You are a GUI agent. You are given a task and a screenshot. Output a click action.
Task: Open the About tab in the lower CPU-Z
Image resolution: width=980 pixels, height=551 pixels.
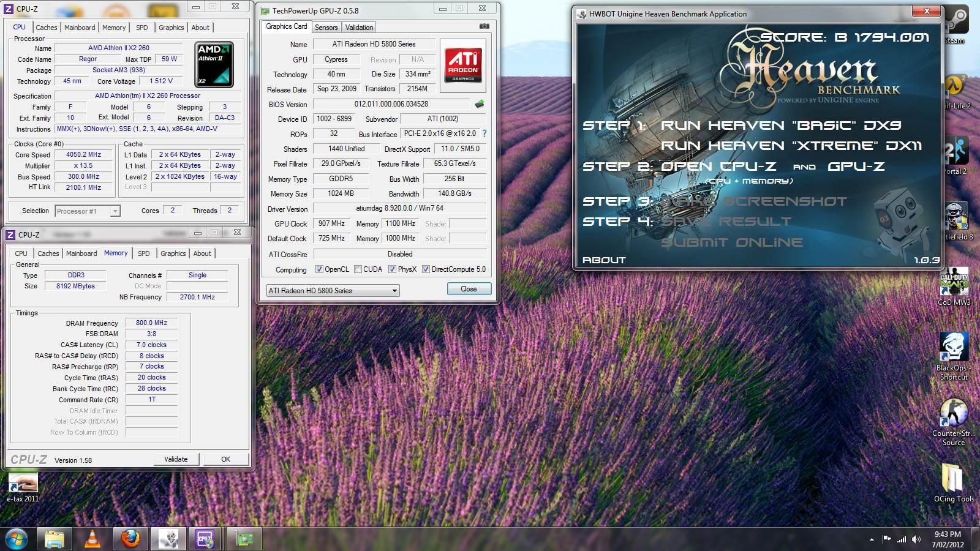click(202, 253)
